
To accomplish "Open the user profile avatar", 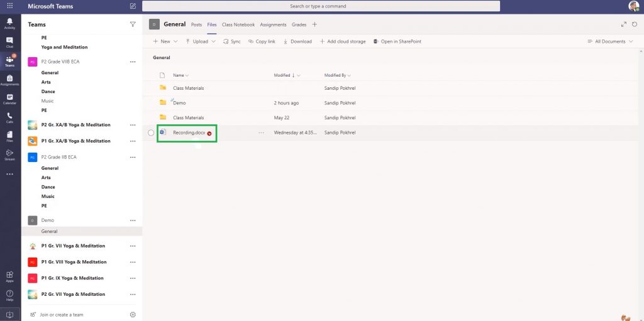I will [634, 6].
